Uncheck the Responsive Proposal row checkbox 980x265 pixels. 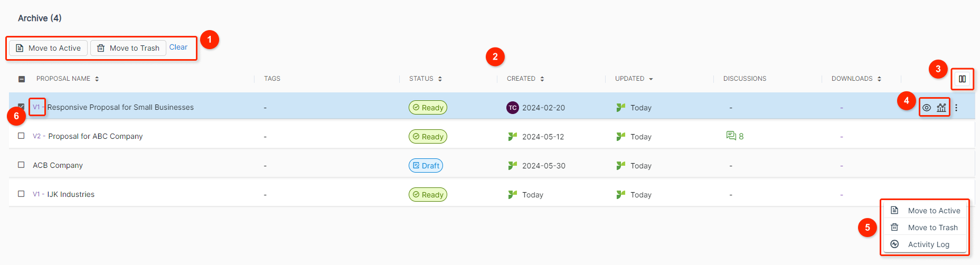(x=21, y=107)
